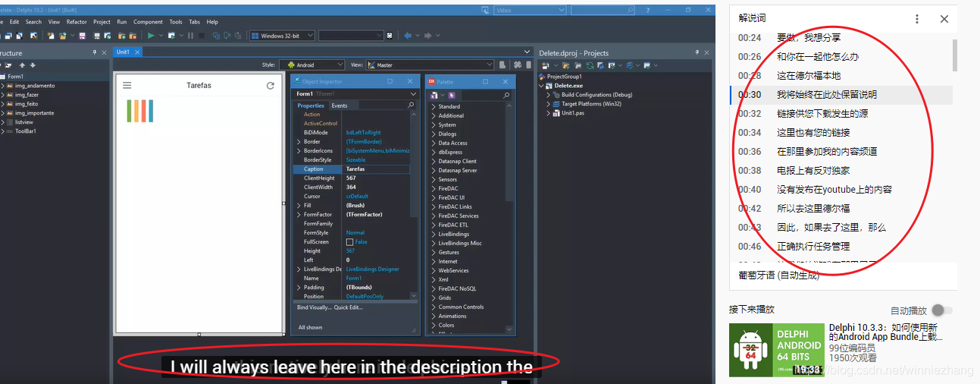
Task: Click the grey Forward navigation arrow
Action: pyautogui.click(x=427, y=36)
